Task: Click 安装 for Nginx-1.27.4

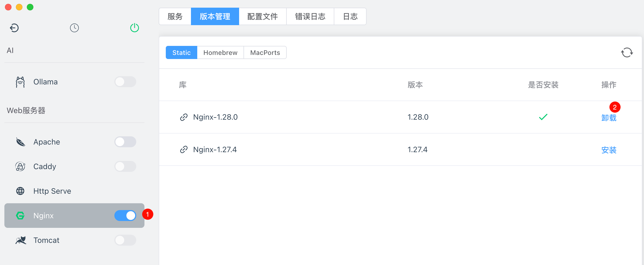Action: pos(609,150)
